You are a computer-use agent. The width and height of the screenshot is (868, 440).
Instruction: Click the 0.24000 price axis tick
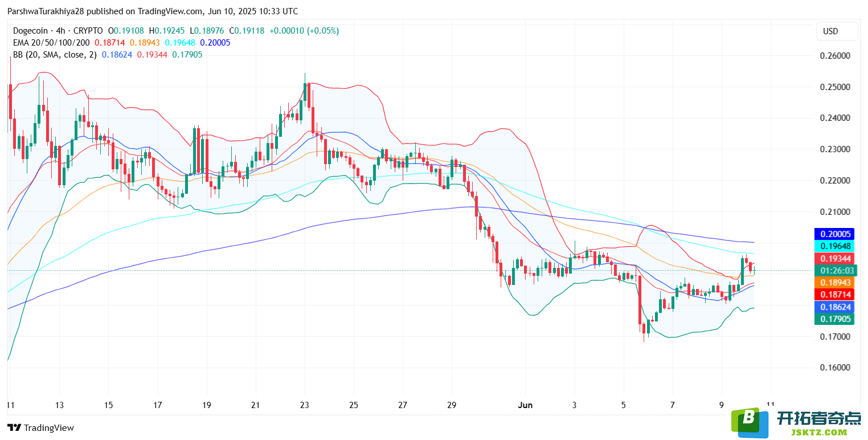(835, 118)
